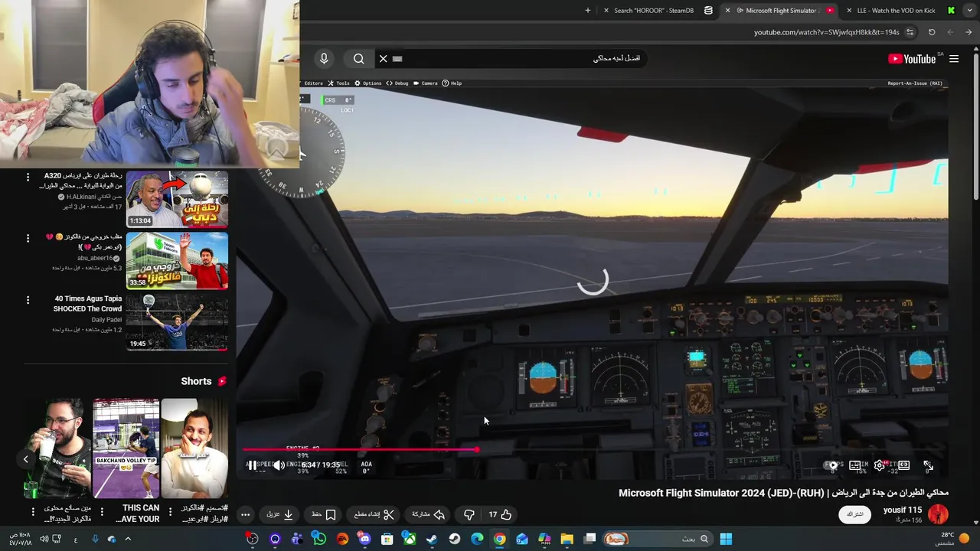
Task: Dislike the video
Action: tap(469, 515)
